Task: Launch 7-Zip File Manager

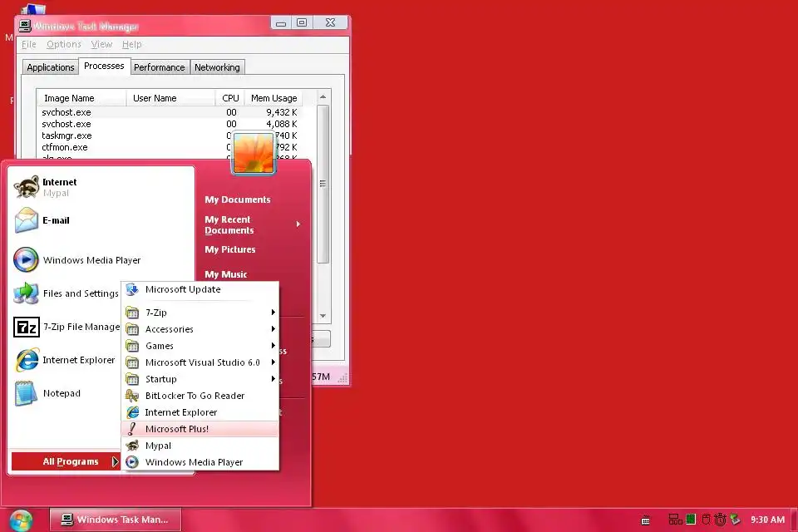Action: pyautogui.click(x=66, y=327)
